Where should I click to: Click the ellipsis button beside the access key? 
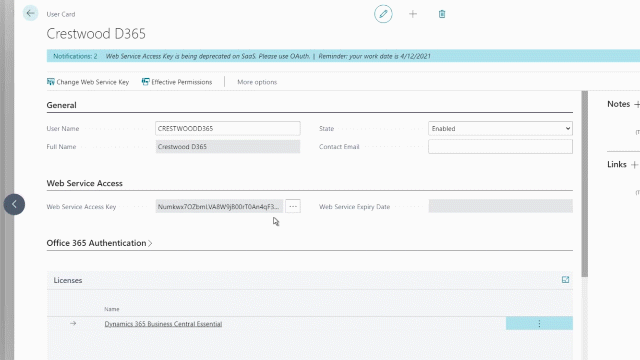pos(293,206)
